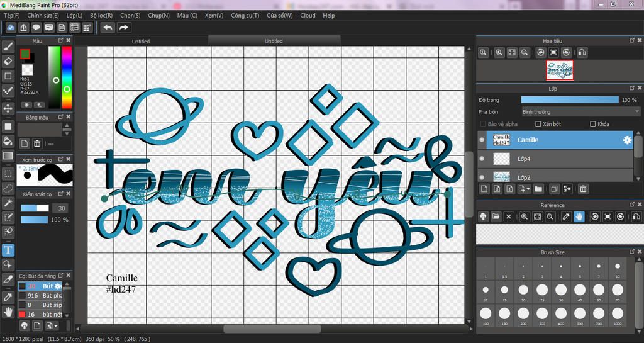
Task: Adjust the Độ trong opacity slider
Action: coord(570,100)
